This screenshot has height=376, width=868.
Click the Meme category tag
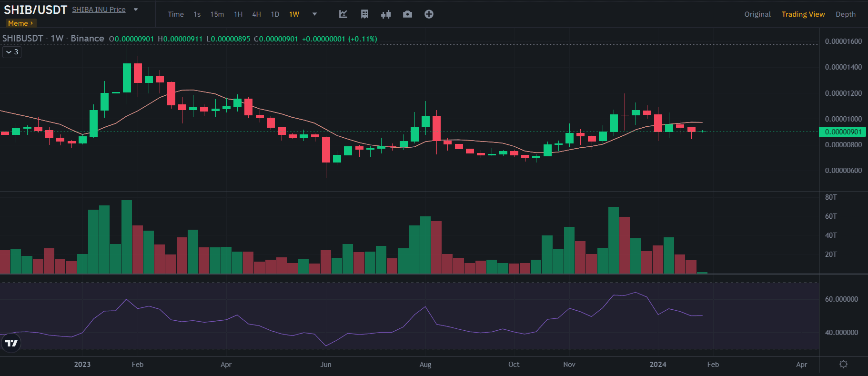(20, 23)
